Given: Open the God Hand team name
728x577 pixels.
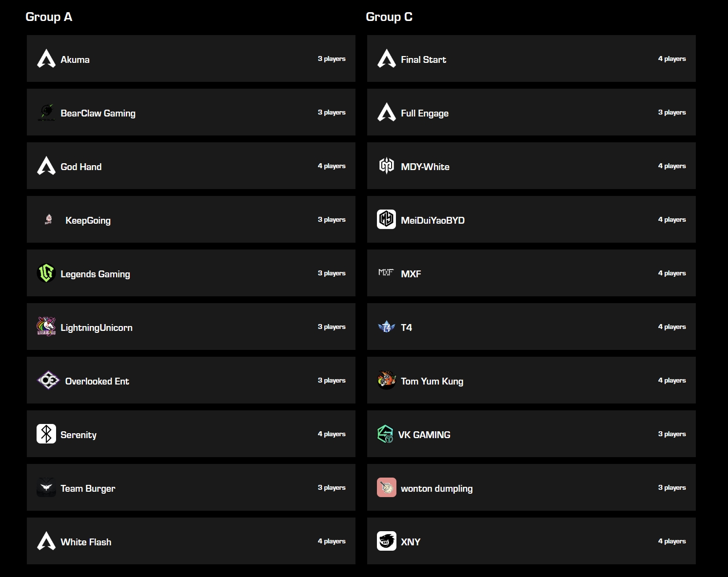Looking at the screenshot, I should click(x=81, y=167).
